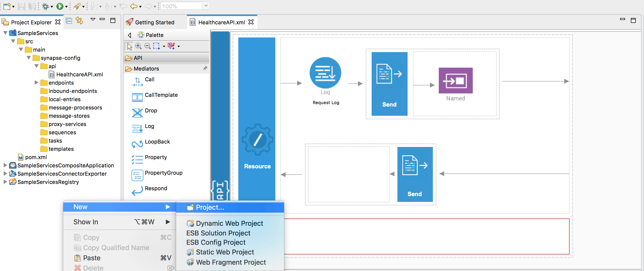Click the upper Send mediator on canvas

(x=389, y=84)
